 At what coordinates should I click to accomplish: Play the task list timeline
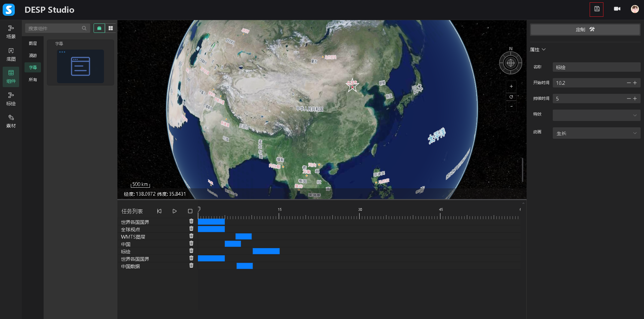[174, 211]
